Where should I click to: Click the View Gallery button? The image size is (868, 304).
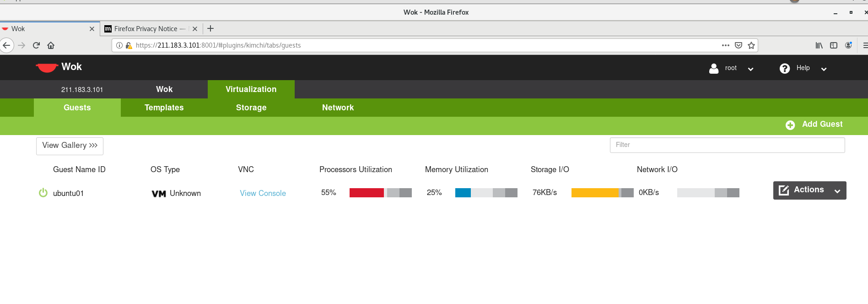coord(70,146)
